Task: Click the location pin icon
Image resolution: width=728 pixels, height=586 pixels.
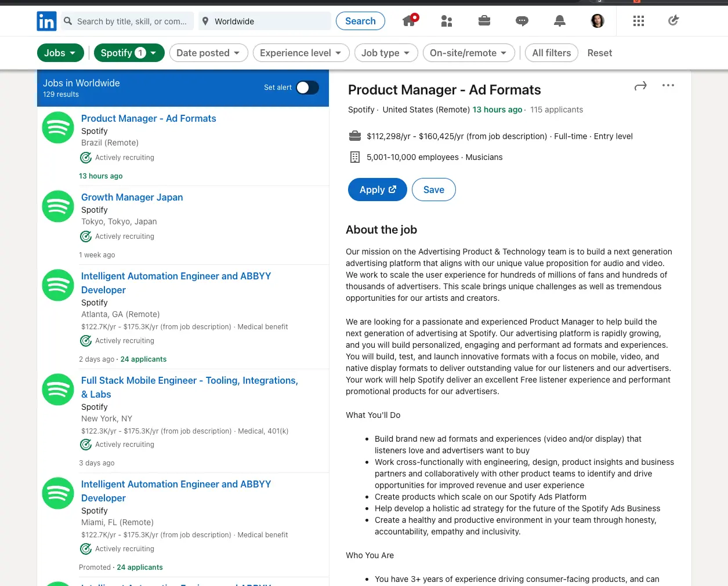Action: click(x=205, y=21)
